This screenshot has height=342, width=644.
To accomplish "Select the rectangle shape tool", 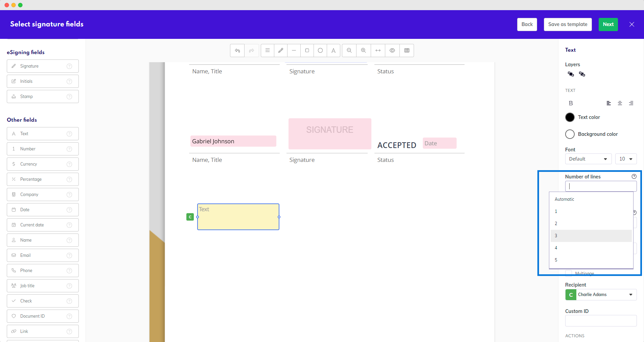I will click(307, 51).
